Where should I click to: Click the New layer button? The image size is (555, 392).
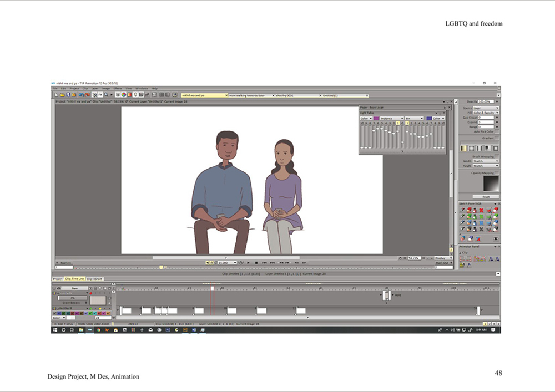(75, 288)
